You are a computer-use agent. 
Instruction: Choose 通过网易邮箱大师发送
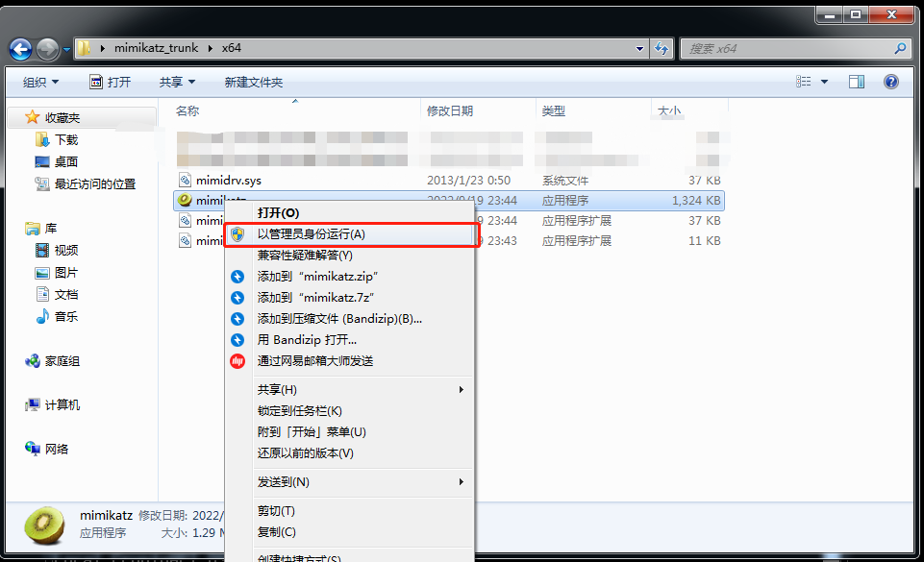coord(348,361)
